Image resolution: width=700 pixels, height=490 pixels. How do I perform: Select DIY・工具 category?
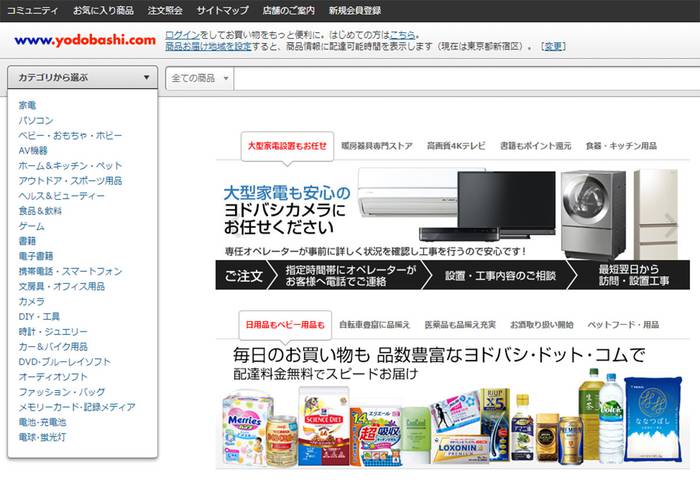(x=39, y=316)
